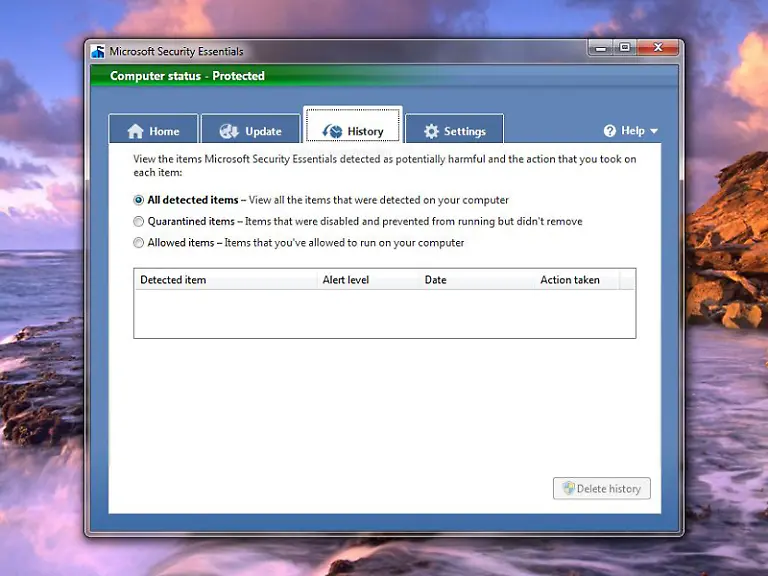Maximize the Microsoft Security Essentials window
The image size is (768, 576).
click(625, 48)
